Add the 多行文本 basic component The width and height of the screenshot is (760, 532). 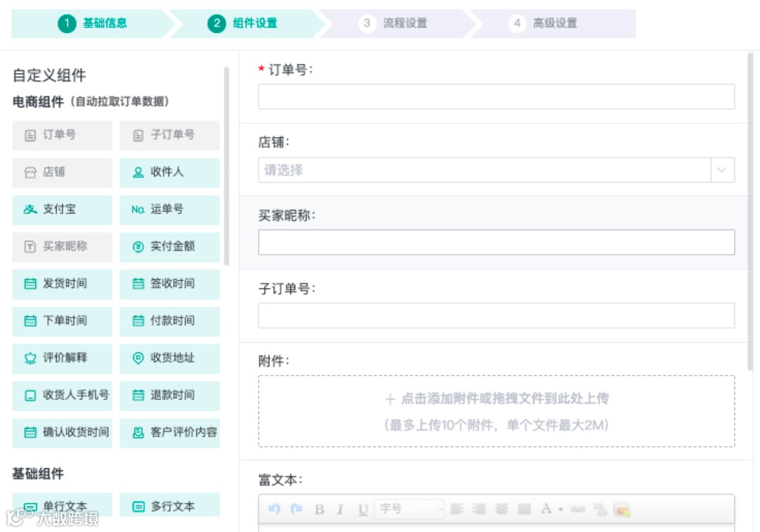(x=170, y=505)
